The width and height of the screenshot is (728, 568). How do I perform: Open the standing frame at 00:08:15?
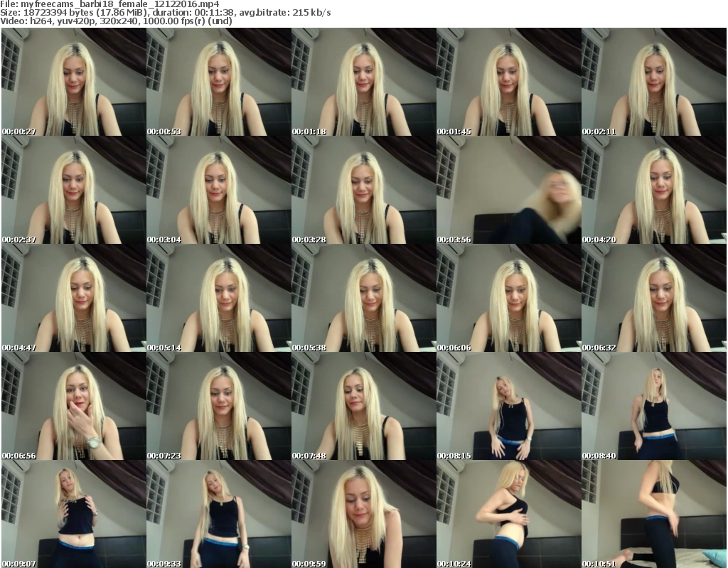(x=509, y=406)
